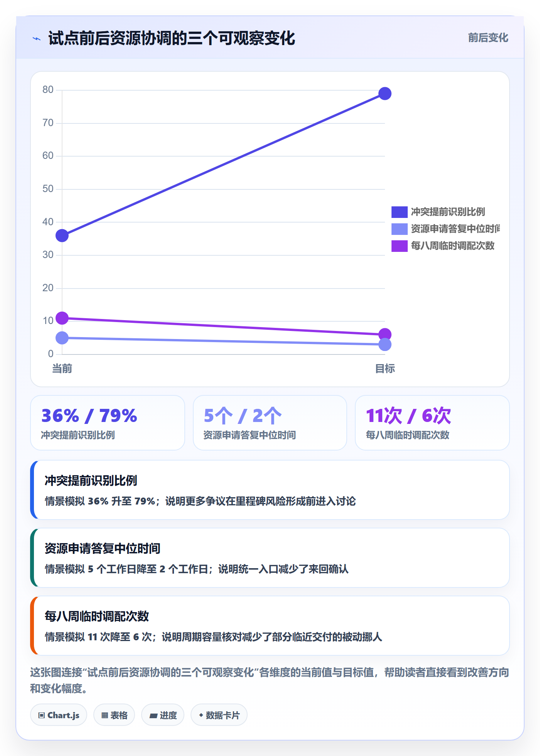
Task: Toggle the 每八周临时调配次数 legend color box
Action: click(400, 246)
